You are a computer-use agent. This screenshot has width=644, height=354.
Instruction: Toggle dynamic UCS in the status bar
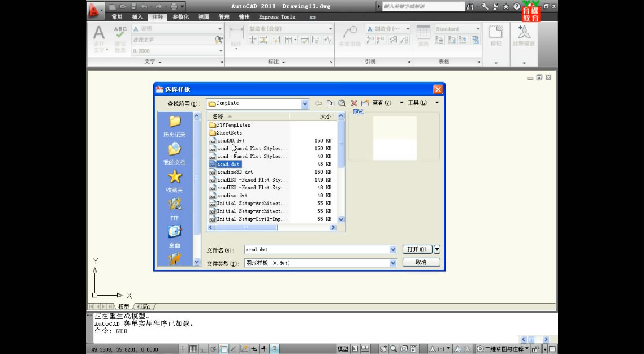tap(244, 349)
